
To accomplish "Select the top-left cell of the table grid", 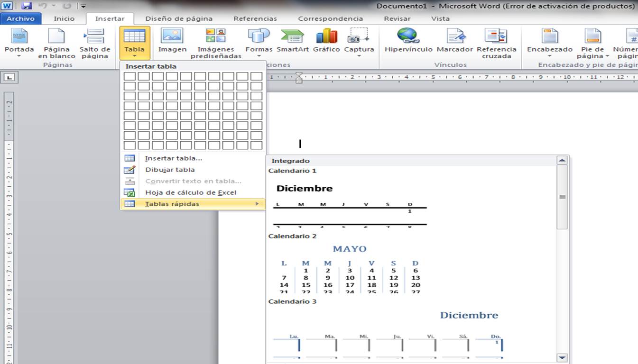I will click(129, 76).
